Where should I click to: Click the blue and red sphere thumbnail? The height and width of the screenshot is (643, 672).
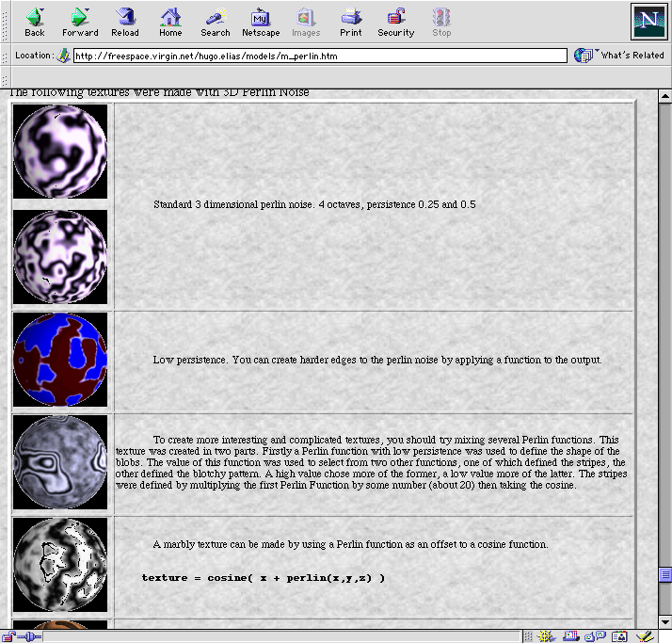pos(60,361)
